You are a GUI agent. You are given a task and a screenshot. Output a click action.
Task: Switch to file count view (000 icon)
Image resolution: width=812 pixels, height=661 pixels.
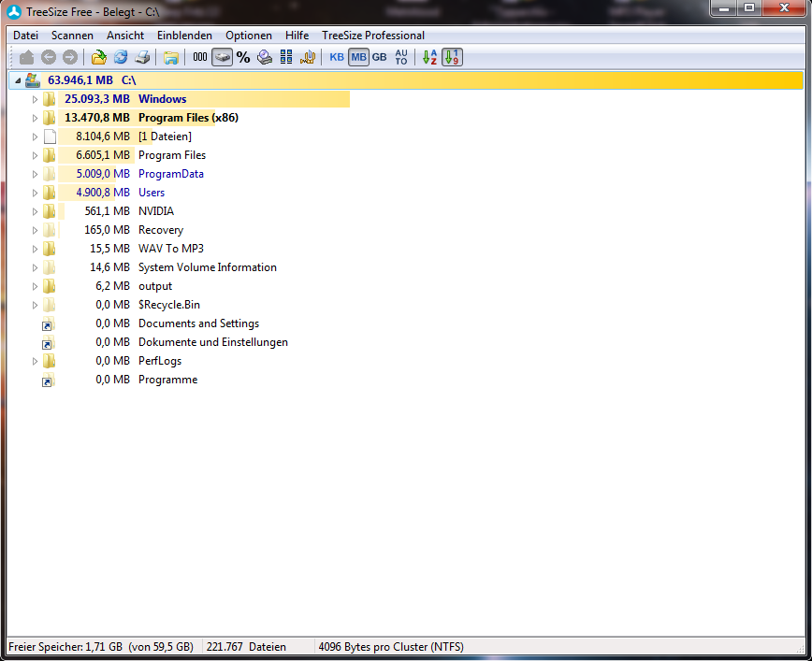pyautogui.click(x=200, y=57)
